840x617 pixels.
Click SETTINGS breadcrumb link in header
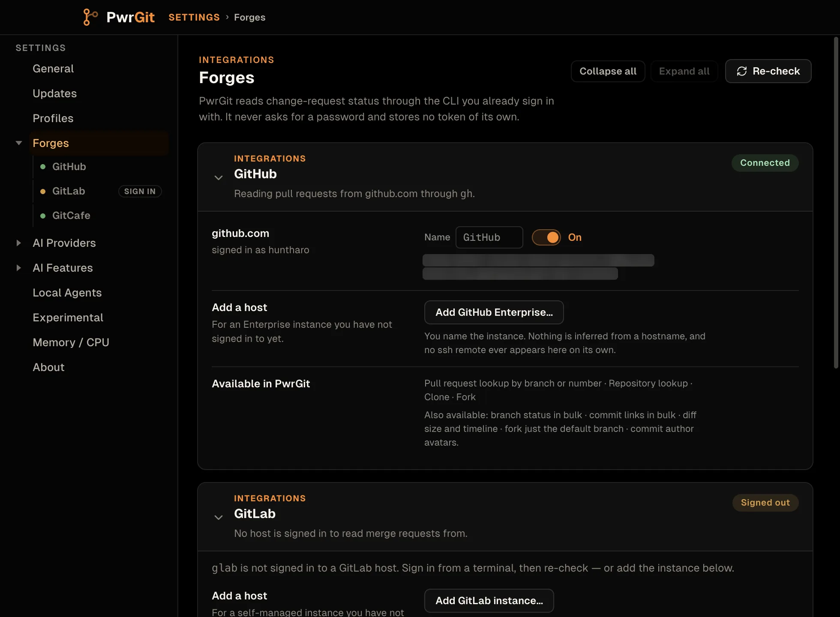[x=194, y=18]
